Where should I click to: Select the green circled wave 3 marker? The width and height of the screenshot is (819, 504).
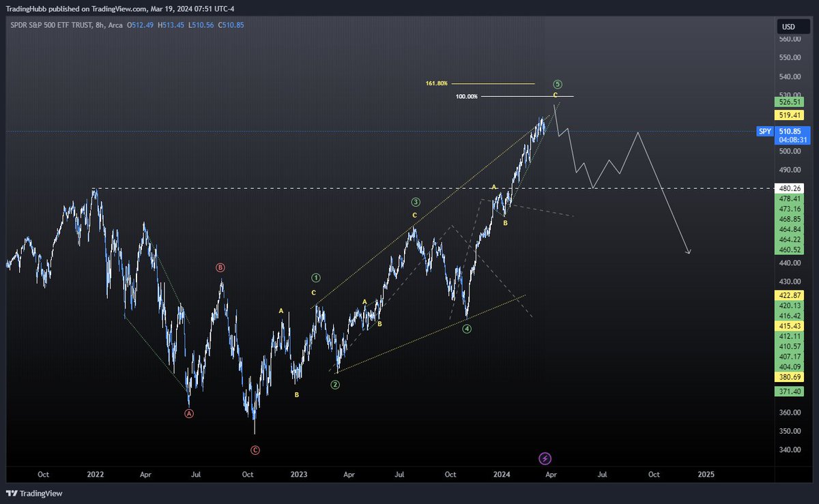[x=416, y=201]
